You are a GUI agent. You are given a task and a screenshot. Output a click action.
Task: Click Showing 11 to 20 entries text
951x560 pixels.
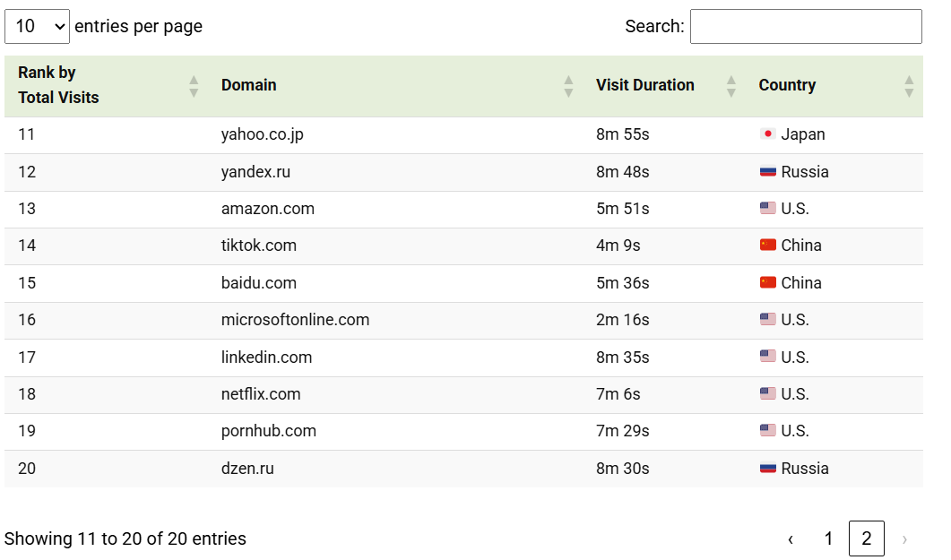125,538
